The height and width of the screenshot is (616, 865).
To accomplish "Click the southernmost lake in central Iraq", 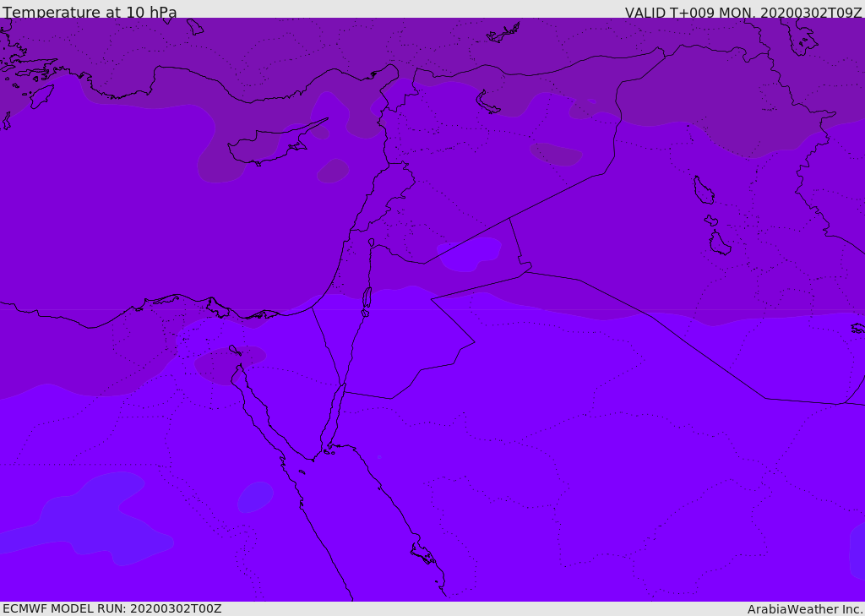I will pos(719,243).
